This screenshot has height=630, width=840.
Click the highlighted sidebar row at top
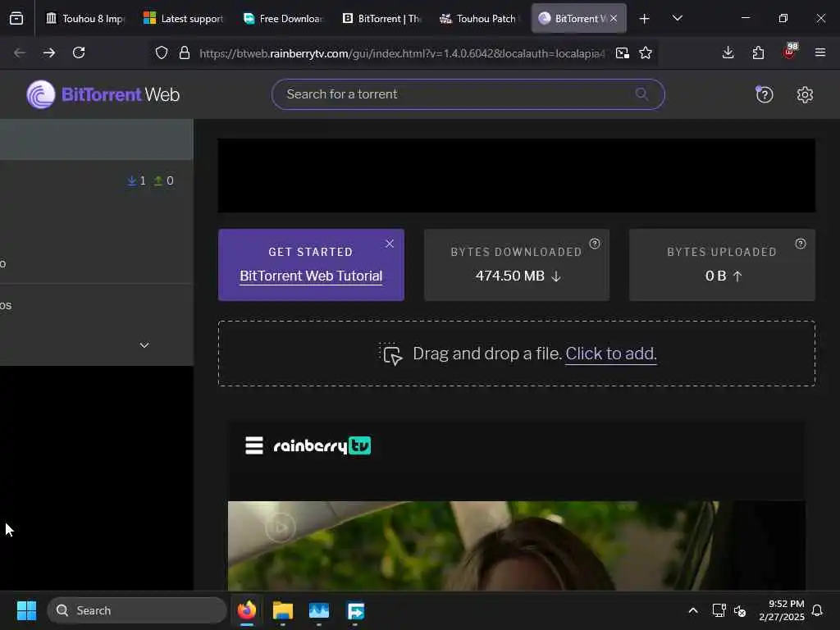(x=97, y=139)
